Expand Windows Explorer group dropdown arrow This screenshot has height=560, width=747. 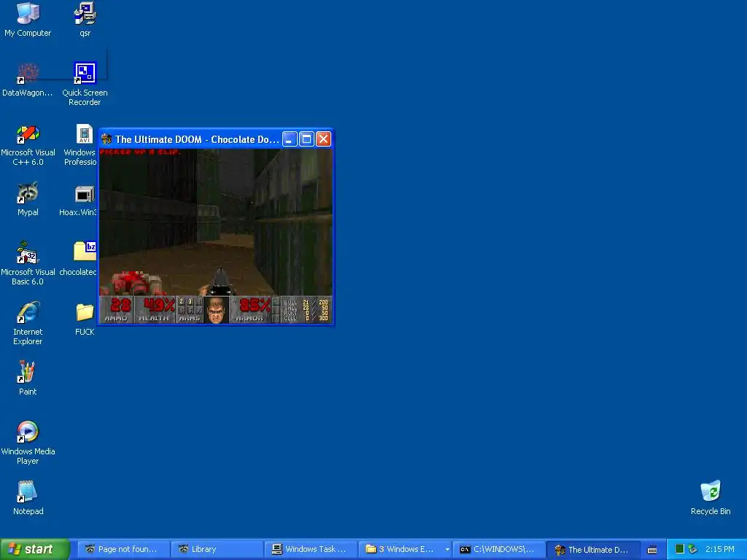[447, 549]
